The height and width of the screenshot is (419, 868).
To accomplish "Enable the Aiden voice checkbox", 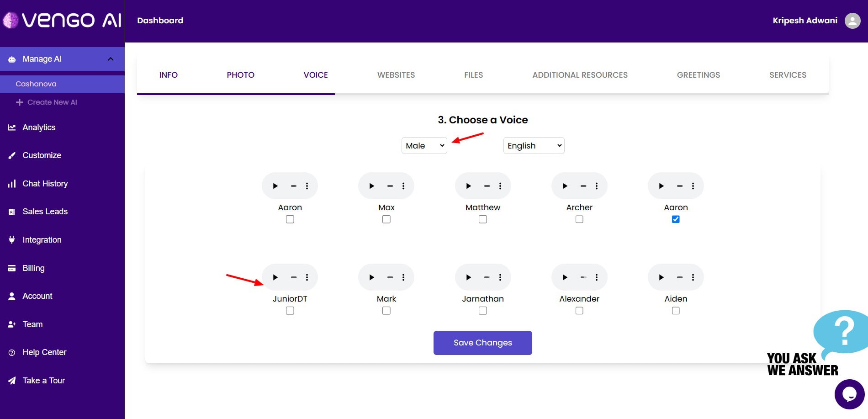I will pyautogui.click(x=676, y=311).
